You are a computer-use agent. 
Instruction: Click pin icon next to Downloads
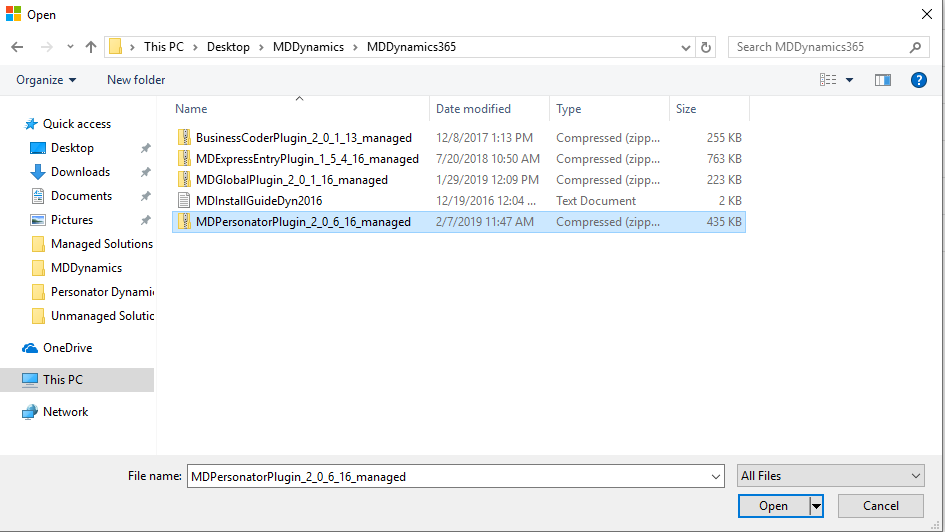pos(145,172)
